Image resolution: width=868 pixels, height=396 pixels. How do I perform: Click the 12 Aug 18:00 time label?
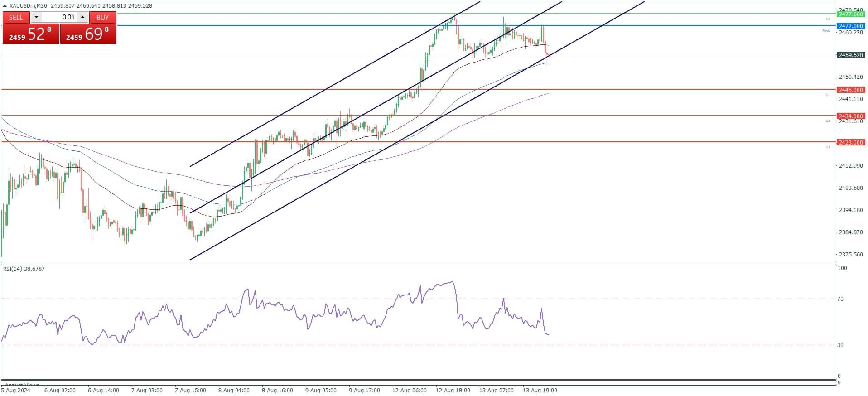(453, 390)
